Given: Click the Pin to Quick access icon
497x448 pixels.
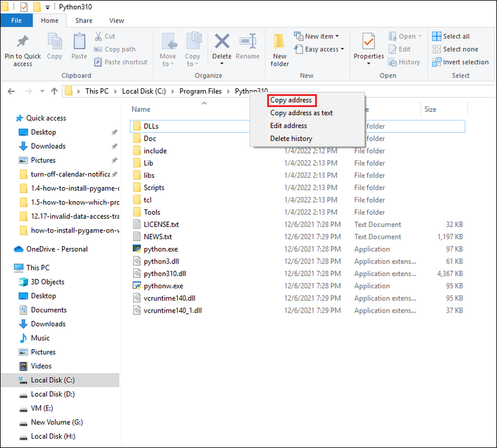Looking at the screenshot, I should [22, 42].
